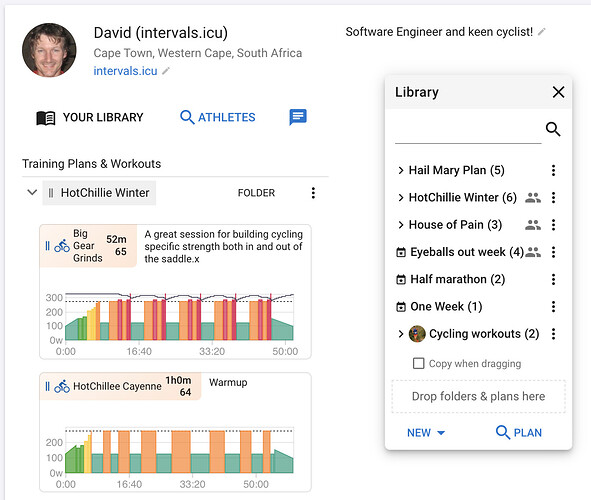Expand Cycling workouts folder
591x500 pixels.
[401, 334]
